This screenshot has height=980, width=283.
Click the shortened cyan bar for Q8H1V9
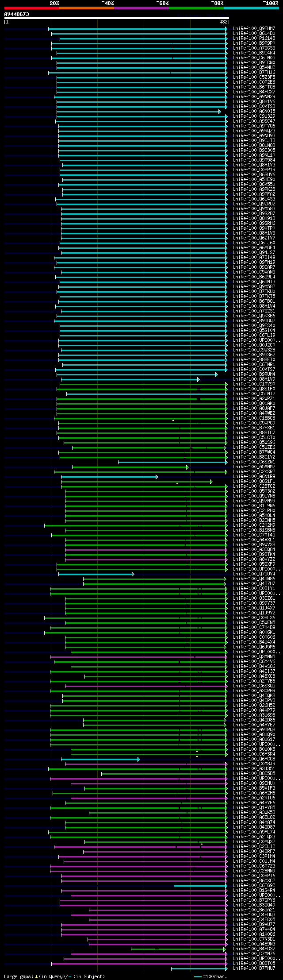(130, 379)
